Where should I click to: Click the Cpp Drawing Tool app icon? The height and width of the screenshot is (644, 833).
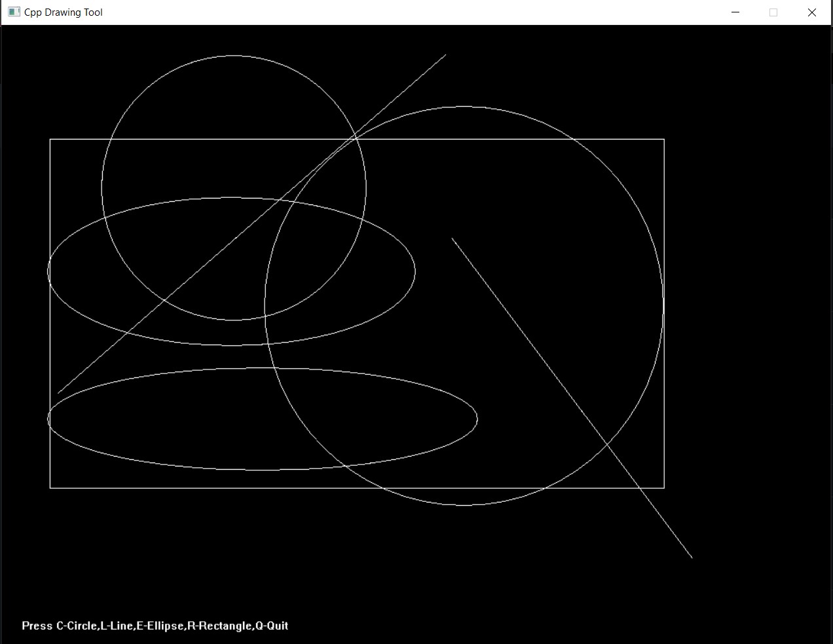click(x=14, y=12)
